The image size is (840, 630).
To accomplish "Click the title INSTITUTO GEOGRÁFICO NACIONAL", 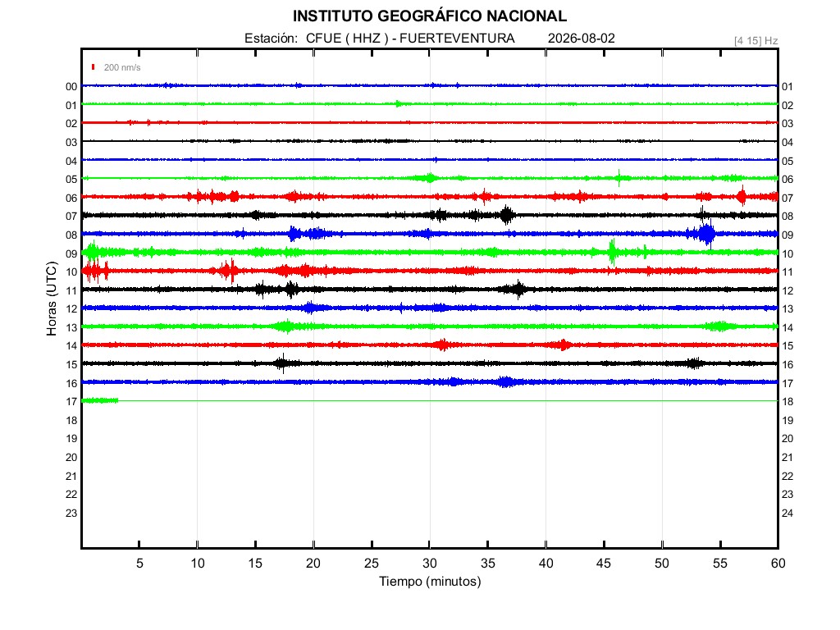I will point(429,16).
